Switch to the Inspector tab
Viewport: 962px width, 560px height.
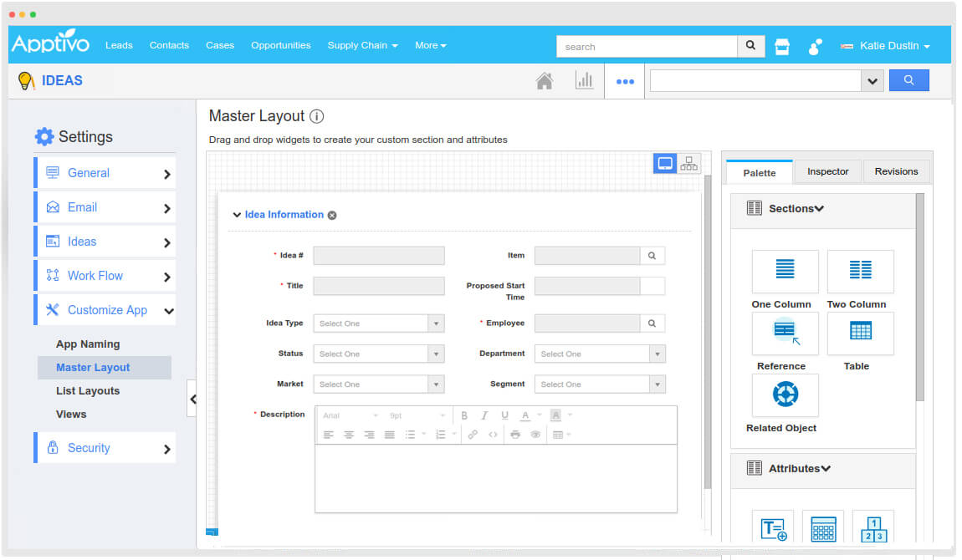pos(827,171)
